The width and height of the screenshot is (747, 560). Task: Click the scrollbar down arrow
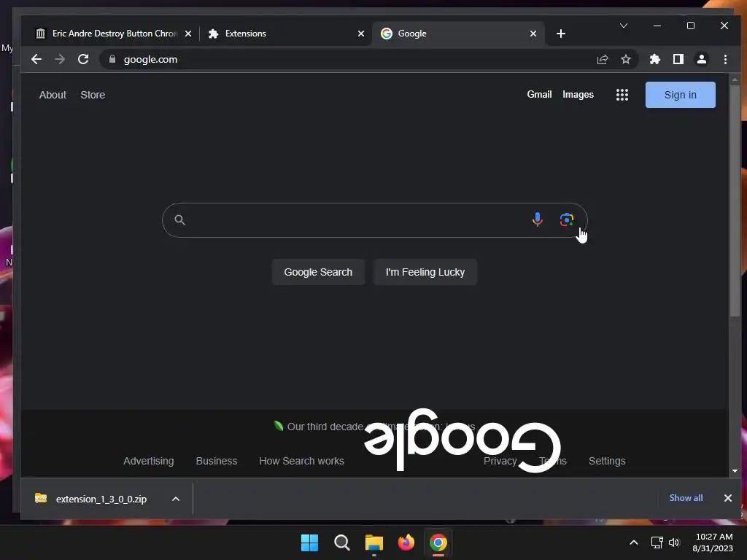click(x=735, y=471)
